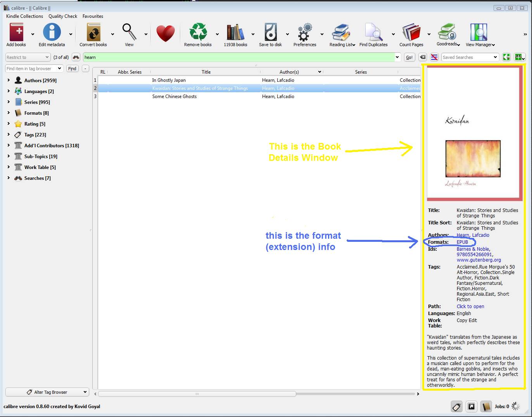The image size is (532, 417).
Task: Click the add saved search plus icon
Action: click(x=519, y=57)
